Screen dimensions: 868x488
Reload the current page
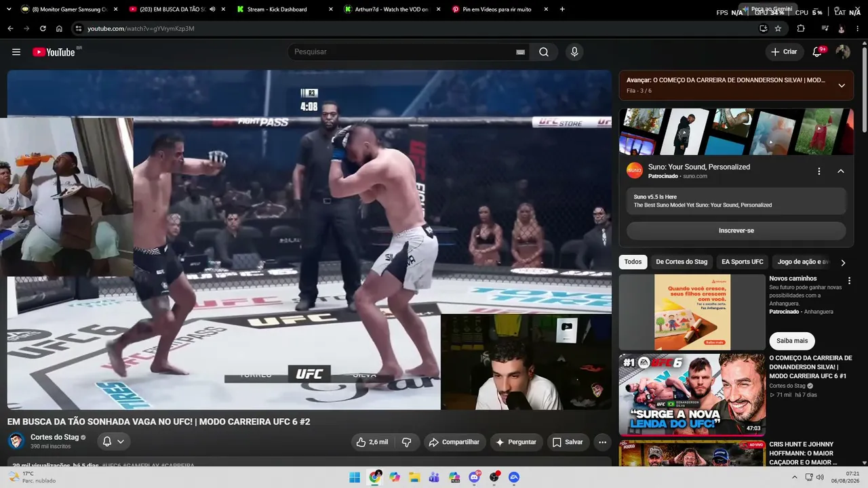tap(43, 28)
